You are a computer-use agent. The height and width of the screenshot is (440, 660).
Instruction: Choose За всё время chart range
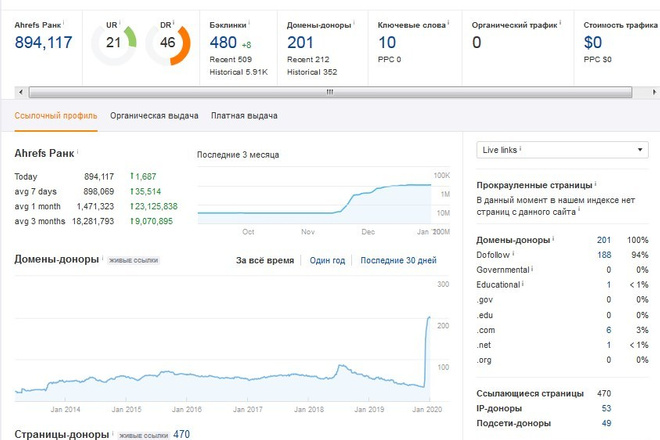265,261
